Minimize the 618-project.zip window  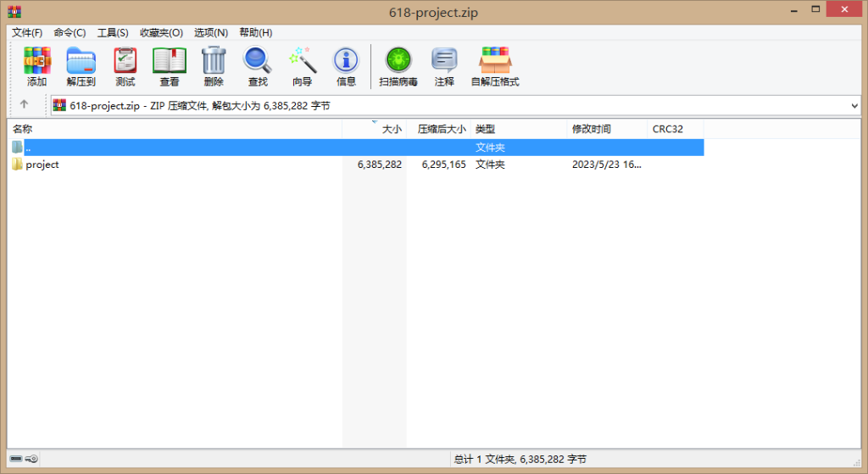tap(793, 10)
